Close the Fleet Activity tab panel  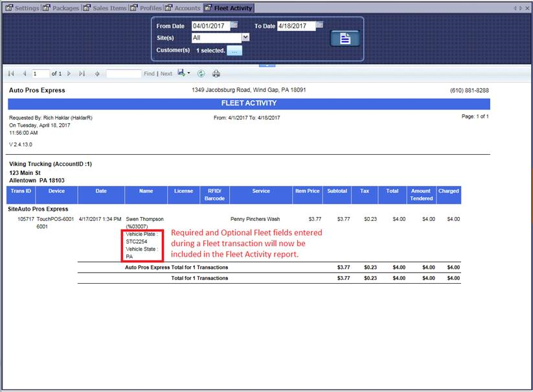tap(528, 8)
